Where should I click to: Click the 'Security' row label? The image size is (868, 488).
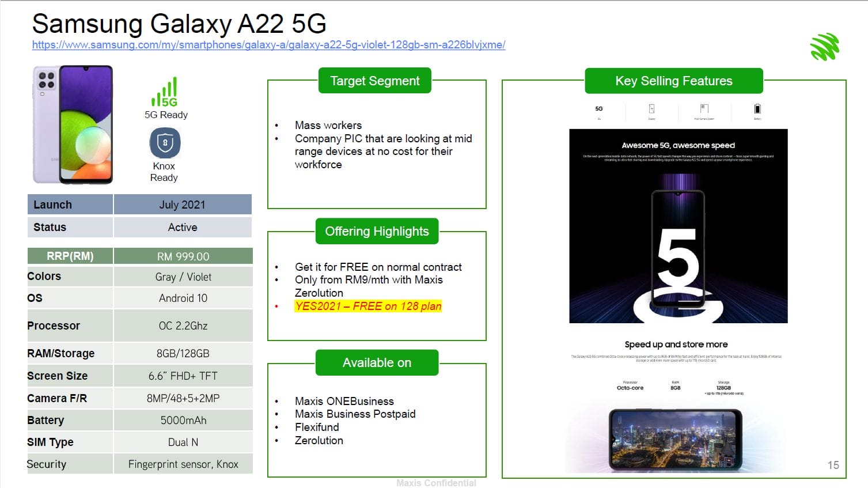[70, 464]
